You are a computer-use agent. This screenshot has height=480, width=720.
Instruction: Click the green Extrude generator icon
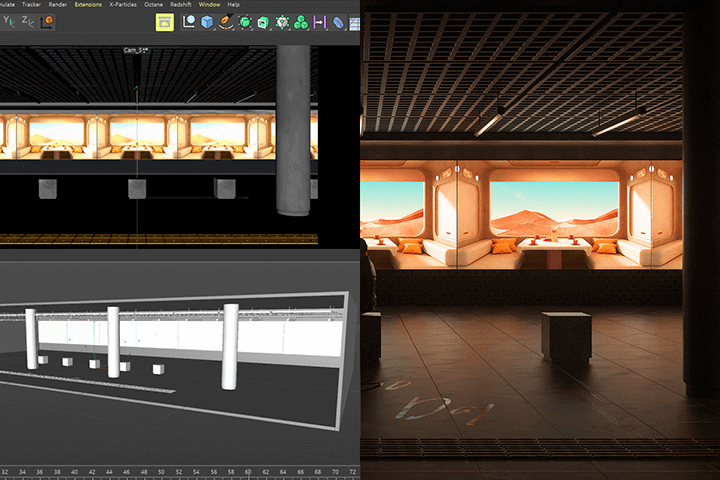coord(263,22)
